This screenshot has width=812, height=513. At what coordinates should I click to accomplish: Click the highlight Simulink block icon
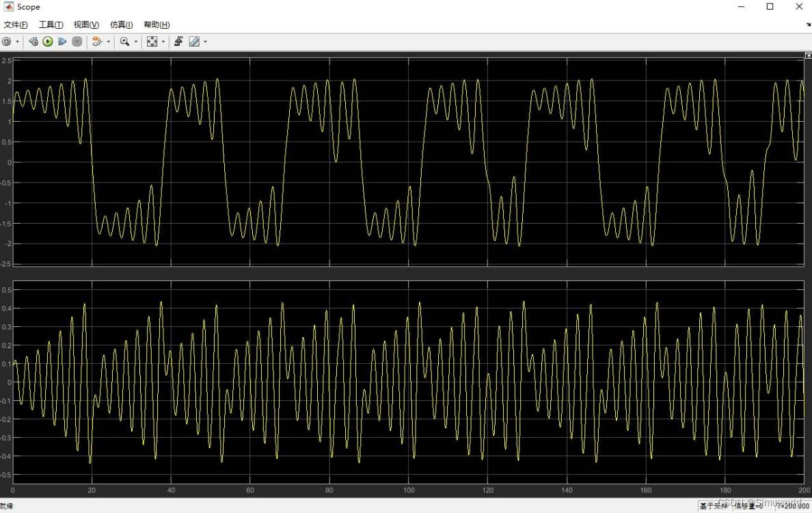point(97,42)
